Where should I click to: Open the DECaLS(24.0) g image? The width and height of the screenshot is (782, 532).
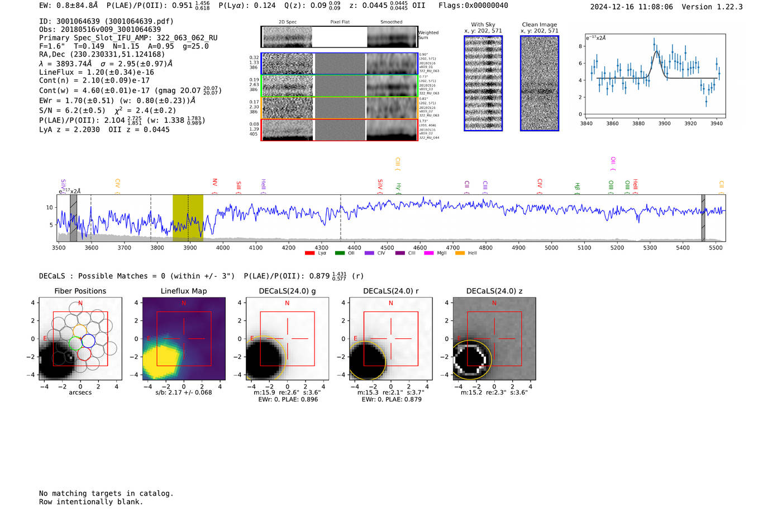(x=287, y=339)
